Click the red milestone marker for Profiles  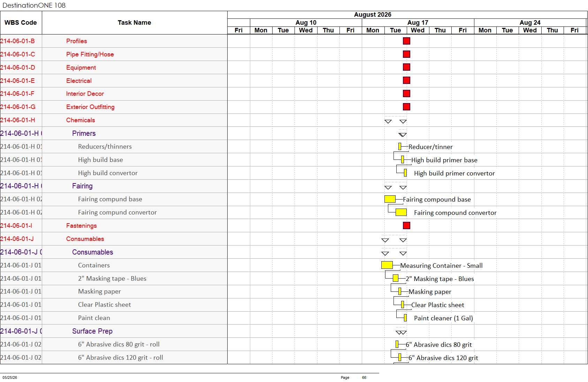click(406, 41)
